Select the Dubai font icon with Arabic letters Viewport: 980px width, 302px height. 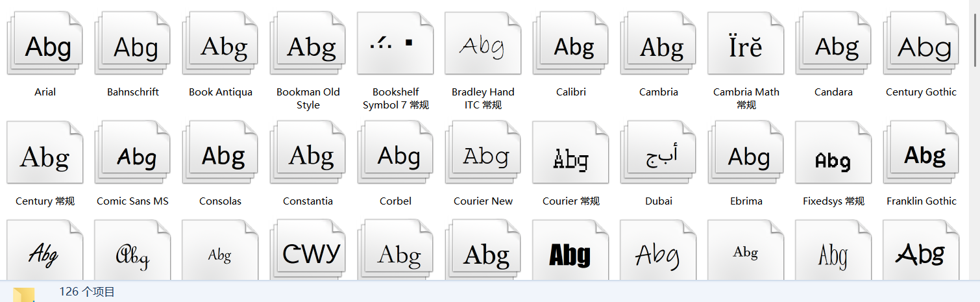[x=658, y=153]
